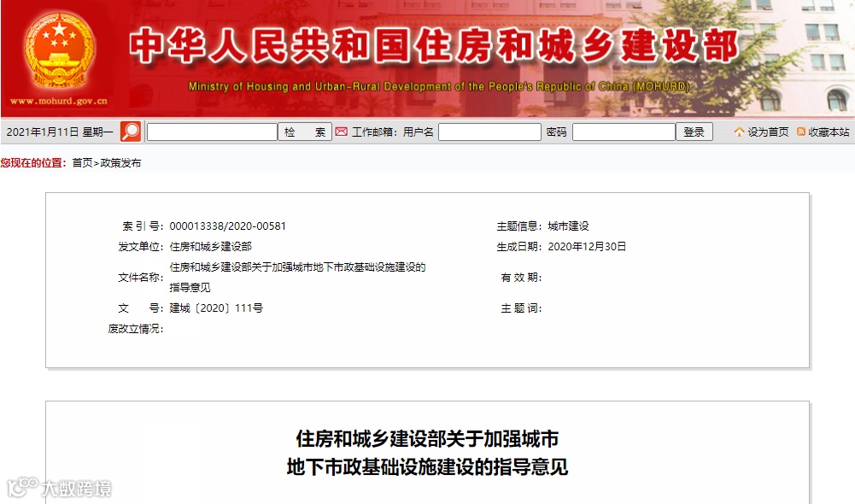Viewport: 855px width, 504px height.
Task: Select document number 建城〔2020〕111号
Action: [x=216, y=308]
